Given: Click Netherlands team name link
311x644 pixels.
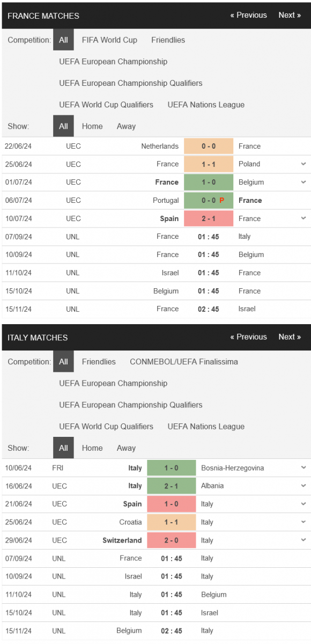Looking at the screenshot, I should point(160,146).
